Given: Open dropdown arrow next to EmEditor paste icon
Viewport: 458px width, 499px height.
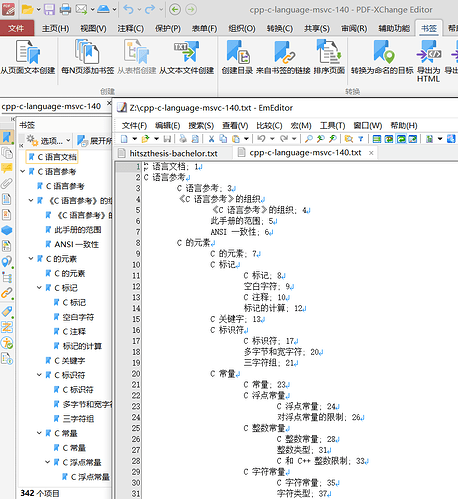Looking at the screenshot, I should (x=246, y=139).
